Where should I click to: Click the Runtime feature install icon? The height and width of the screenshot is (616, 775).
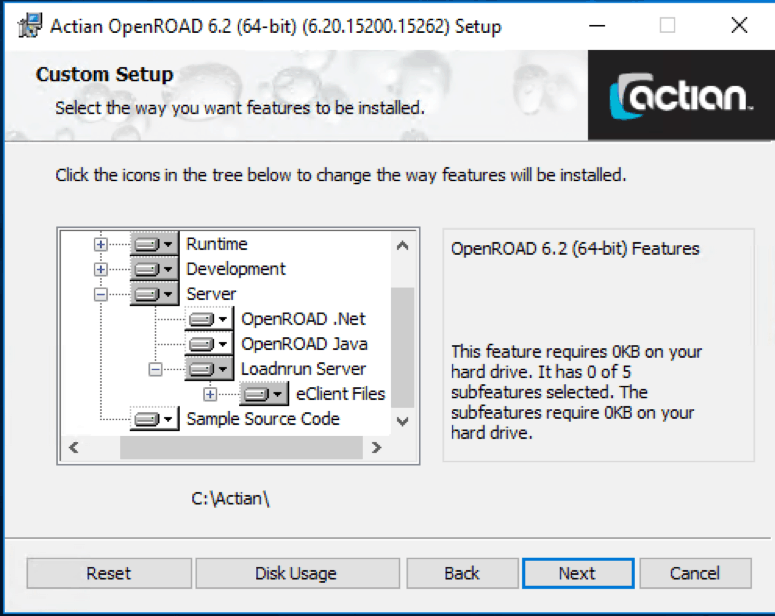154,244
